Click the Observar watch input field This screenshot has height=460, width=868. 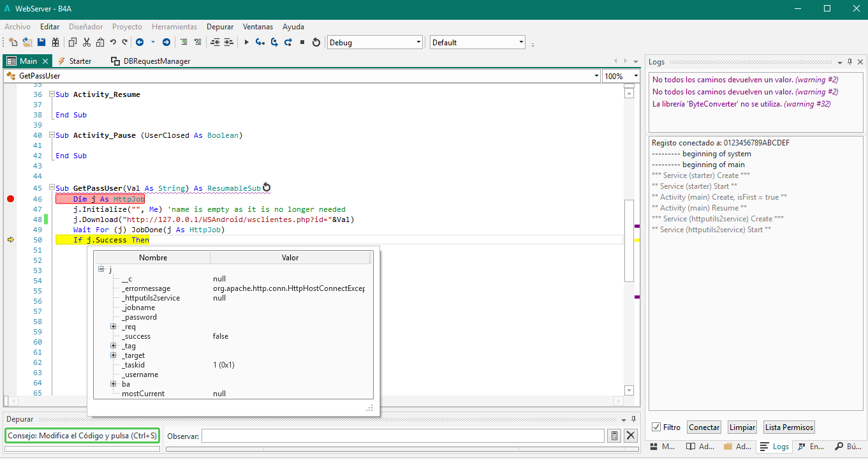pos(403,436)
